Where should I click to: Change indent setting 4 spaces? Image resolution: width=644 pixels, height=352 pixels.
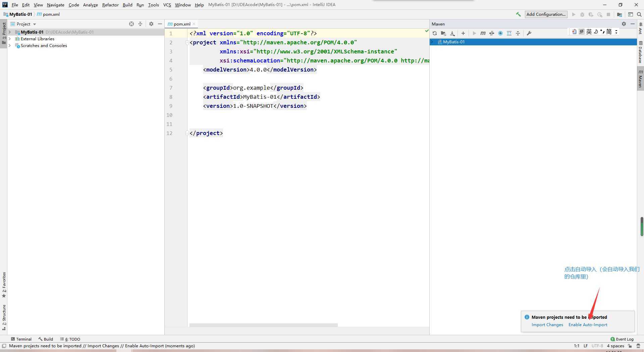[x=615, y=346]
